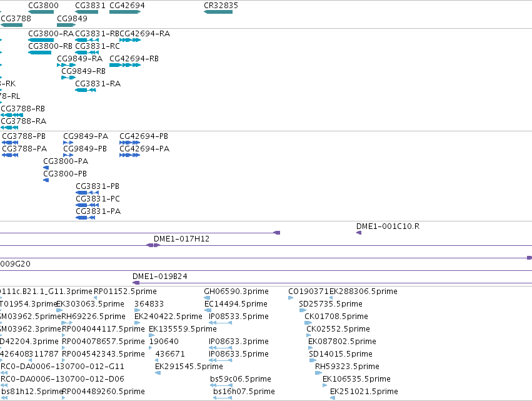532x401 pixels.
Task: Click the CG3800-PA protein label
Action: 66,161
